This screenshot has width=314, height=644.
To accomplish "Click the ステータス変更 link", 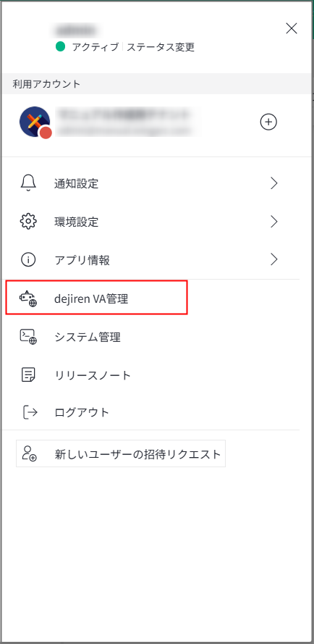I will point(161,47).
